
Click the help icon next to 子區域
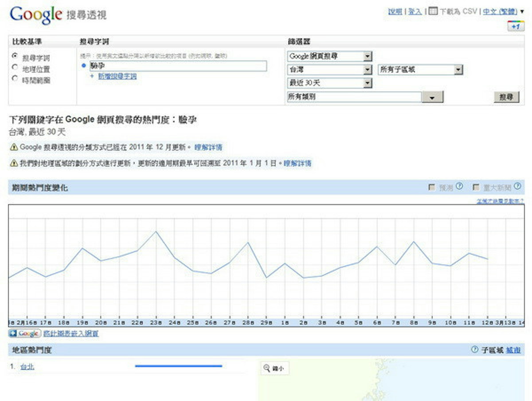pyautogui.click(x=475, y=349)
